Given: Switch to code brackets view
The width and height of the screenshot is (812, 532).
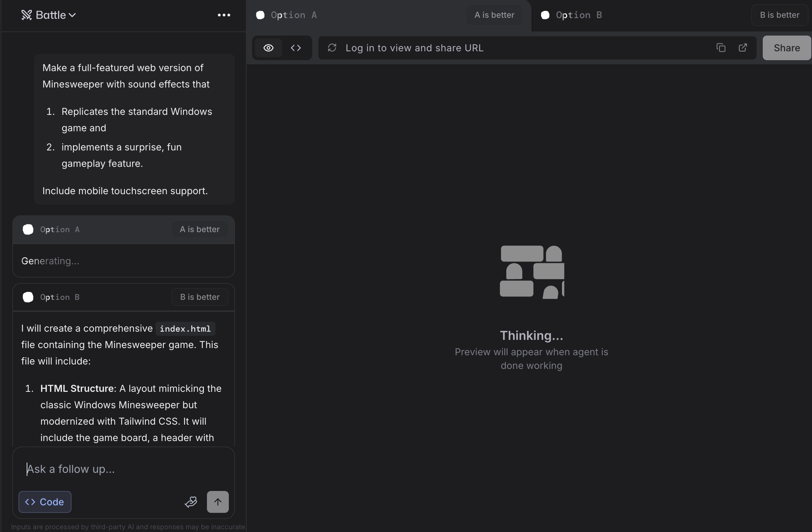Looking at the screenshot, I should 296,48.
